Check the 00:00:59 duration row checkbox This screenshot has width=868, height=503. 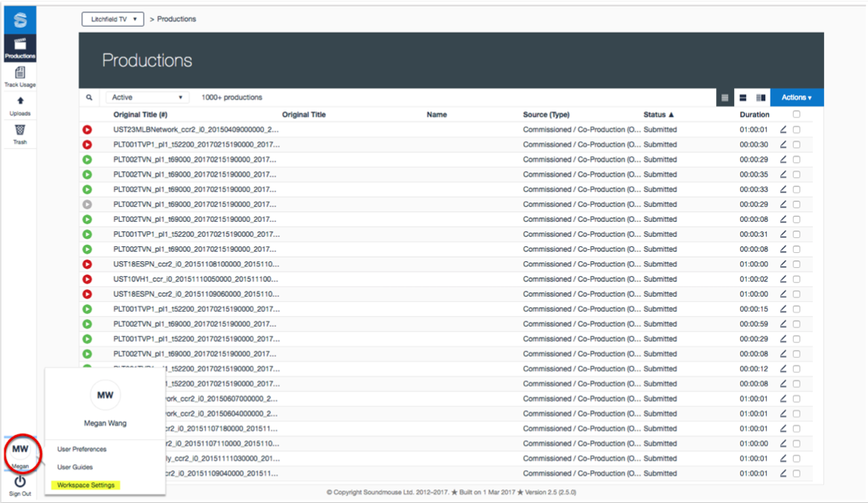point(797,324)
